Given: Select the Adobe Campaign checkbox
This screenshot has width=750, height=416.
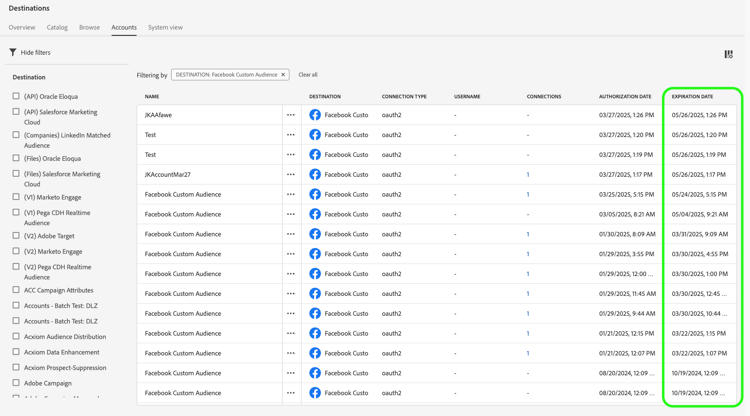Looking at the screenshot, I should pos(16,383).
